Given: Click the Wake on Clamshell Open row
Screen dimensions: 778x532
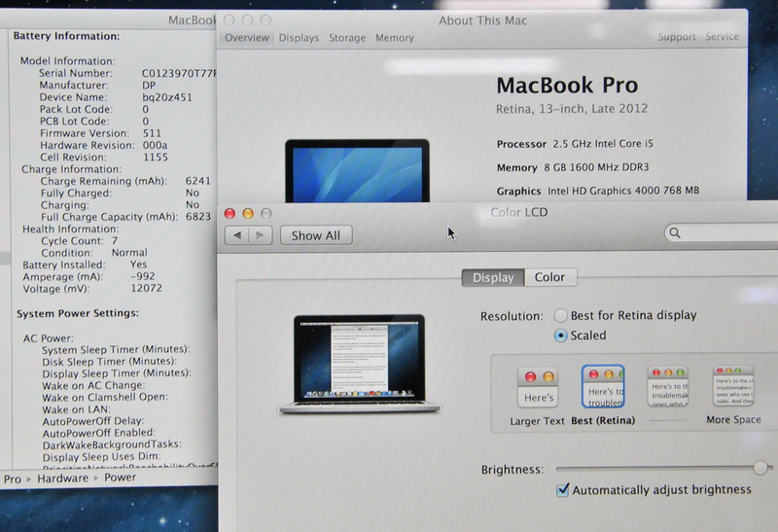Looking at the screenshot, I should 105,397.
